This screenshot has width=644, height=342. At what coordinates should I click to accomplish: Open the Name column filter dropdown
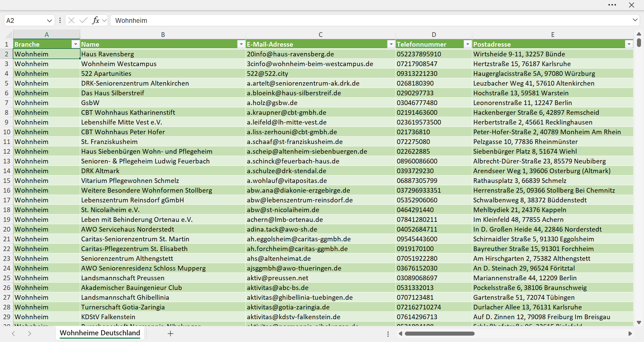[x=241, y=44]
